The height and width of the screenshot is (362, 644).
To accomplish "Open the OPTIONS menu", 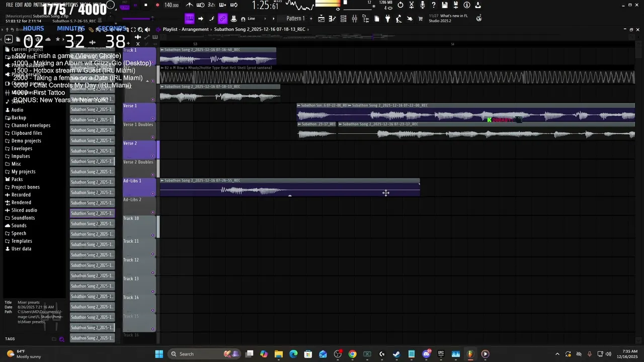I will point(70,5).
